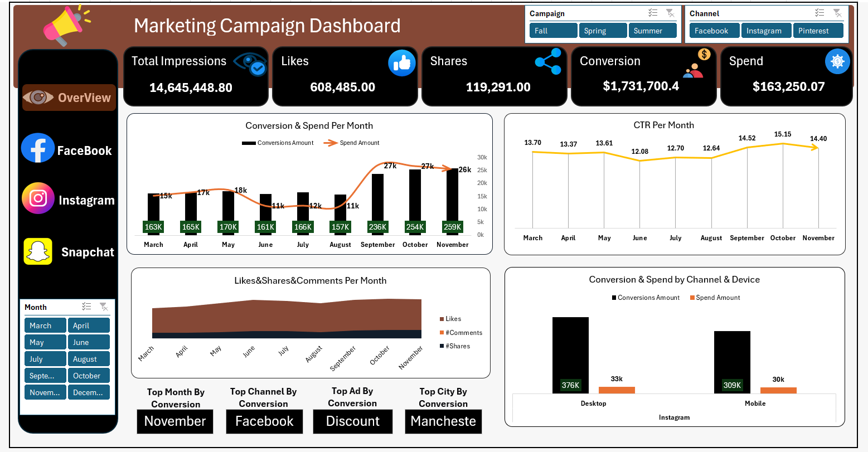868x452 pixels.
Task: Toggle multi-select in Channel slicer
Action: tap(819, 13)
